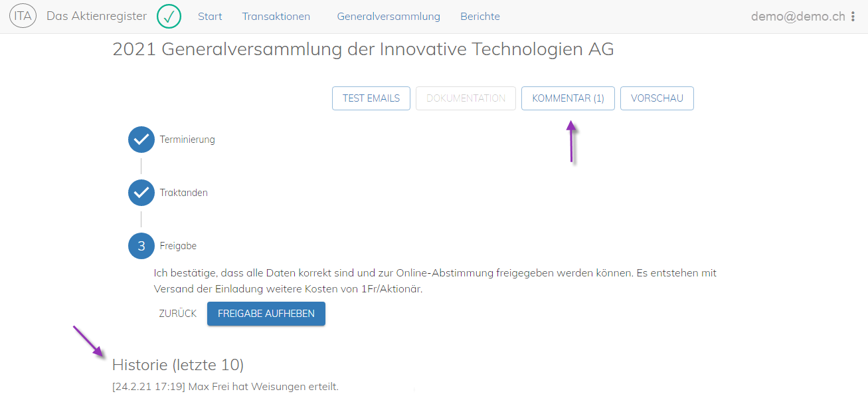Open the Start menu item
Viewport: 868px width, 416px height.
(210, 17)
